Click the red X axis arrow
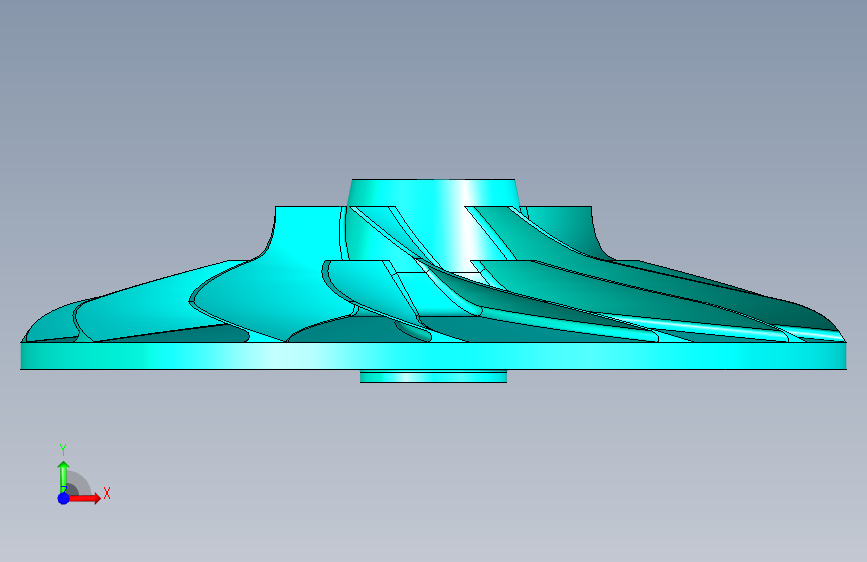This screenshot has height=562, width=867. click(x=84, y=498)
